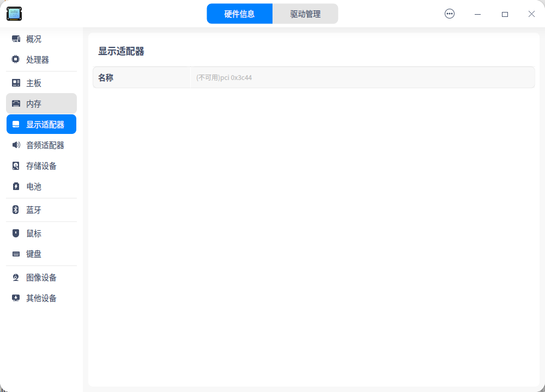Switch to the 驱动管理 tab
545x392 pixels.
305,13
